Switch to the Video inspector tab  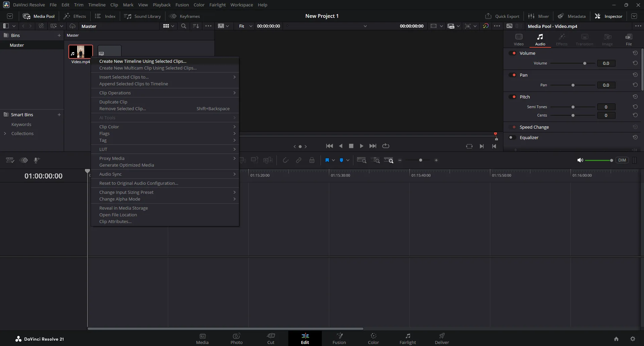[518, 40]
